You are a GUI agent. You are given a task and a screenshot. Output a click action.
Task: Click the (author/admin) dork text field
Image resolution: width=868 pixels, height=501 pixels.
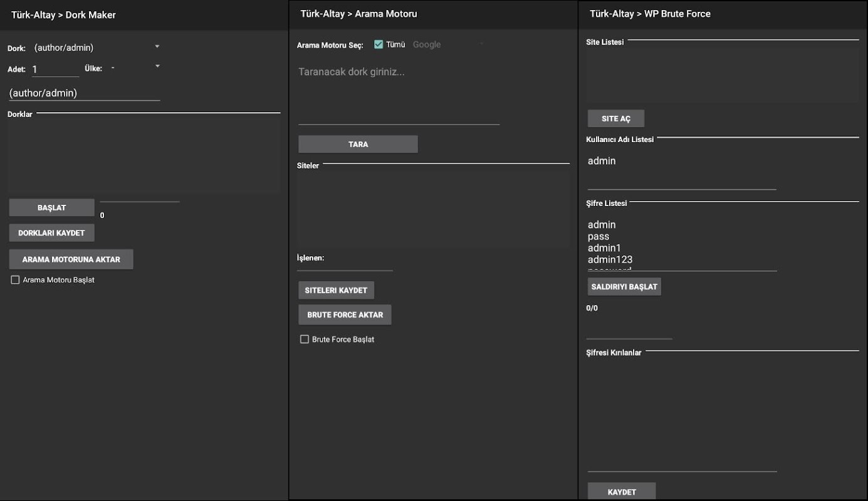click(x=85, y=93)
